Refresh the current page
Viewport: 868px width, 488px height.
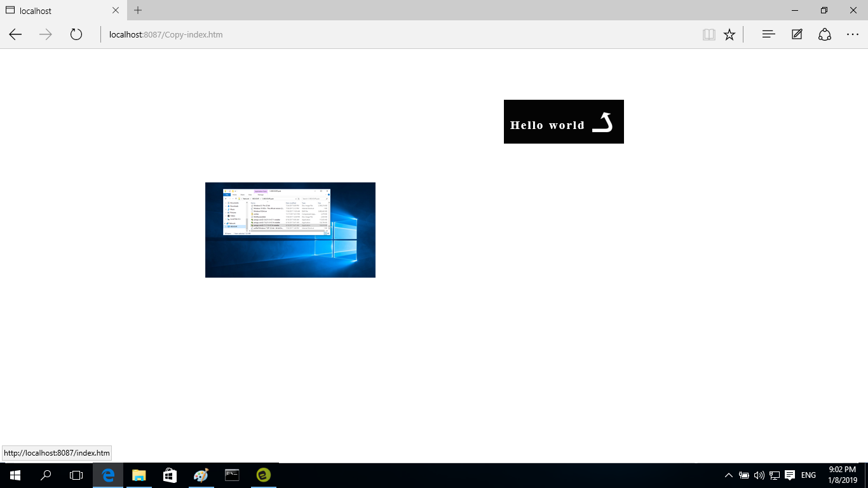coord(76,35)
